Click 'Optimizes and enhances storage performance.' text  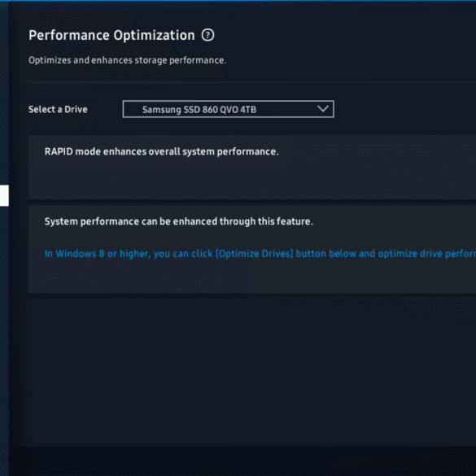(x=128, y=60)
